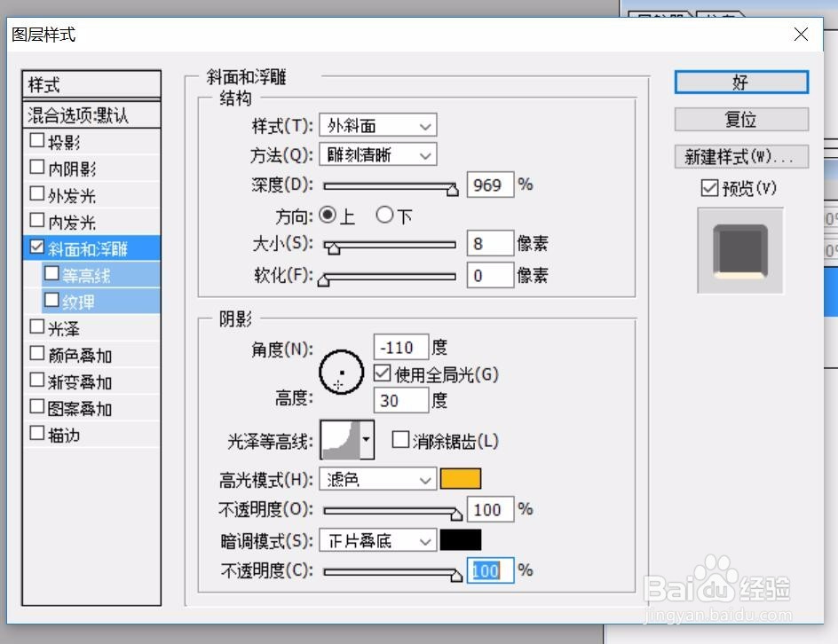Enable the 纹理 sub-option checkbox
Viewport: 838px width, 644px height.
pos(51,300)
